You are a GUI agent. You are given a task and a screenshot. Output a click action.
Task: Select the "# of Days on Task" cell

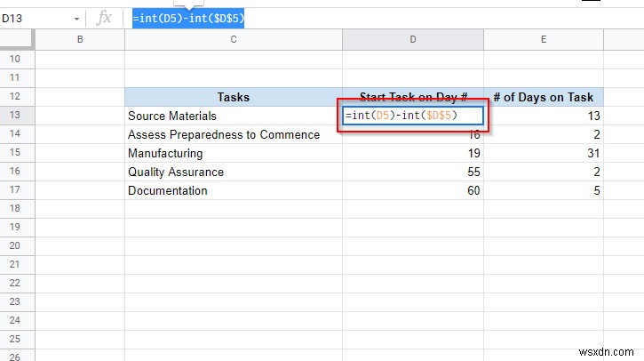[x=543, y=97]
